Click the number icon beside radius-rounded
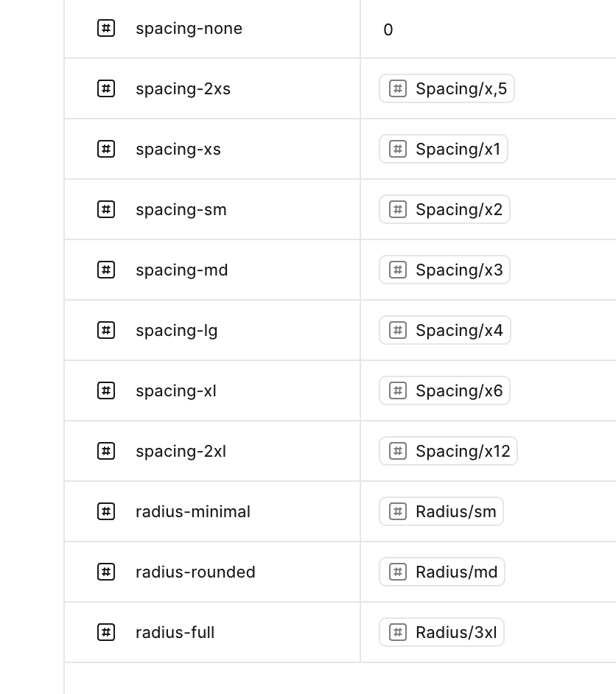The image size is (616, 694). click(106, 572)
